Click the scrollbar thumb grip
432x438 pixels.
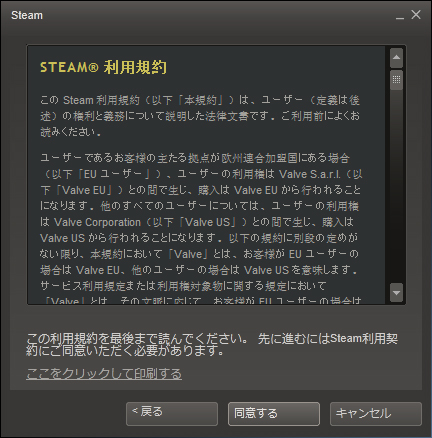tap(396, 80)
